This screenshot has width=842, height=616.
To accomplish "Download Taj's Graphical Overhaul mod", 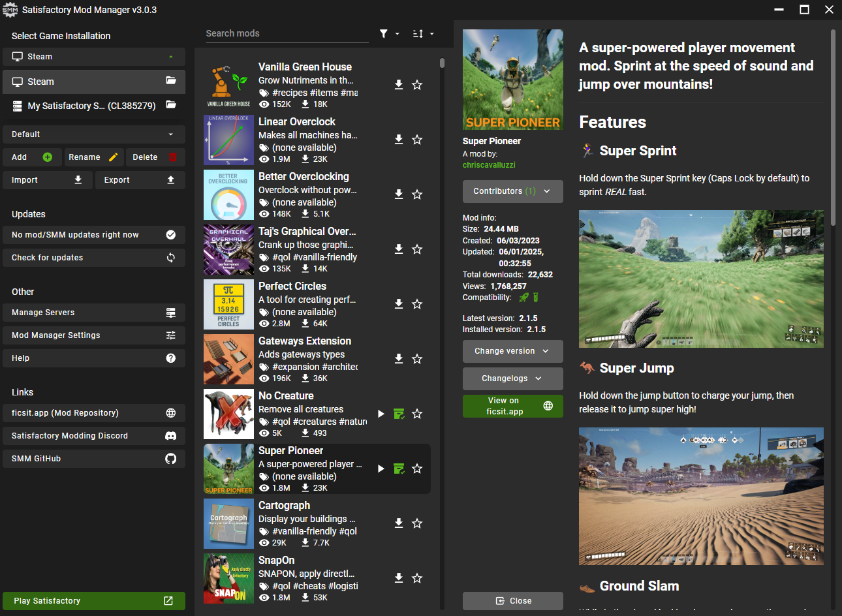I will 399,249.
